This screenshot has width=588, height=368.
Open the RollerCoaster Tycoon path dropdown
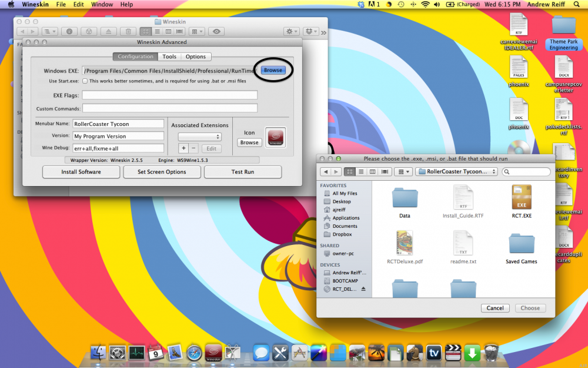point(456,171)
